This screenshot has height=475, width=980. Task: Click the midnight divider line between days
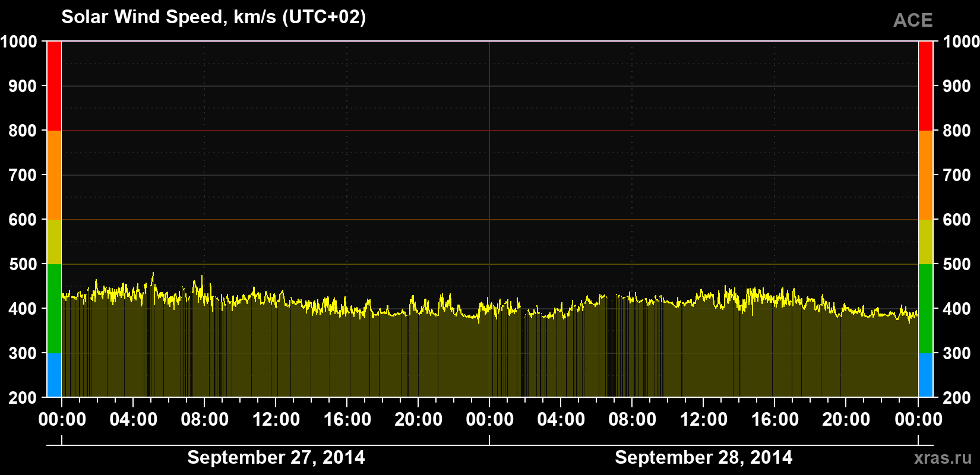coord(489,220)
